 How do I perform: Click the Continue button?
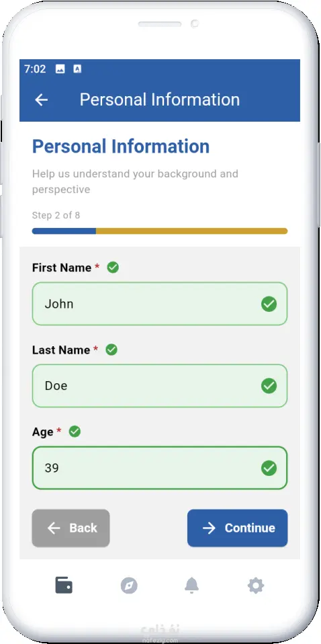(237, 528)
